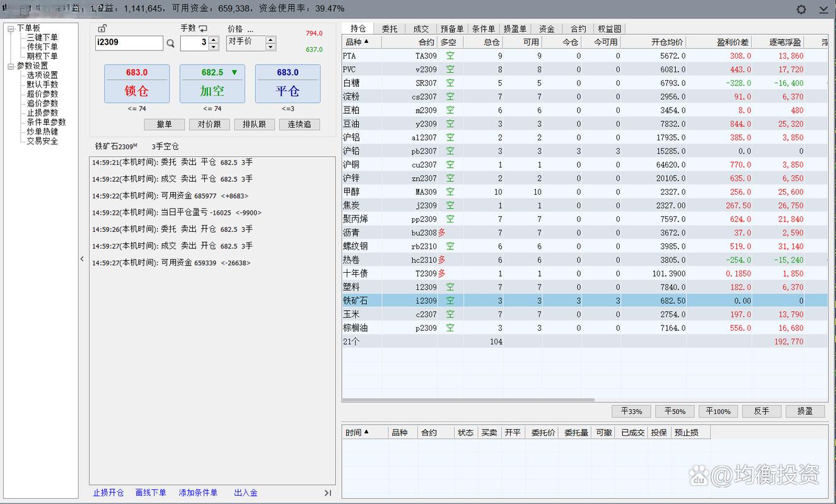Click the left arrow to hide order panel
This screenshot has height=504, width=836.
tap(82, 259)
